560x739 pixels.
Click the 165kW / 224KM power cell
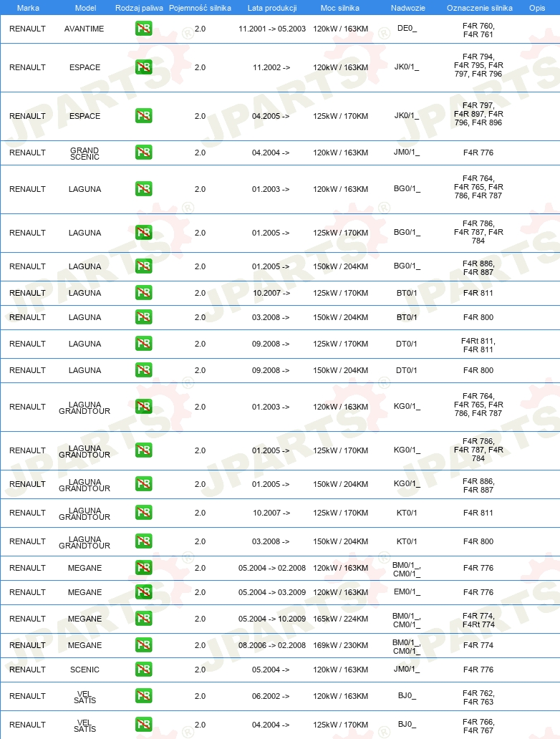tap(340, 619)
